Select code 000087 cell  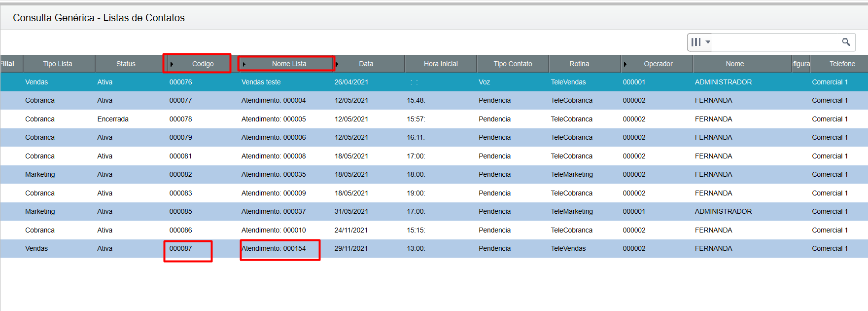pos(180,248)
